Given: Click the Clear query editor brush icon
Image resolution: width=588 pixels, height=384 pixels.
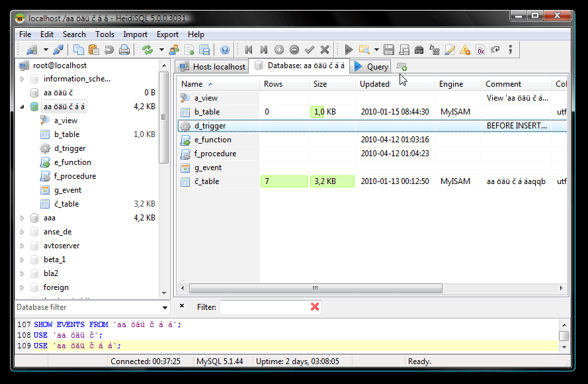Looking at the screenshot, I should tap(450, 50).
